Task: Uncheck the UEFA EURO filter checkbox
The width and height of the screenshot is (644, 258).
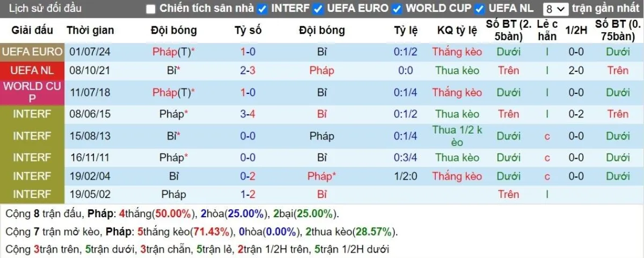Action: pos(318,9)
